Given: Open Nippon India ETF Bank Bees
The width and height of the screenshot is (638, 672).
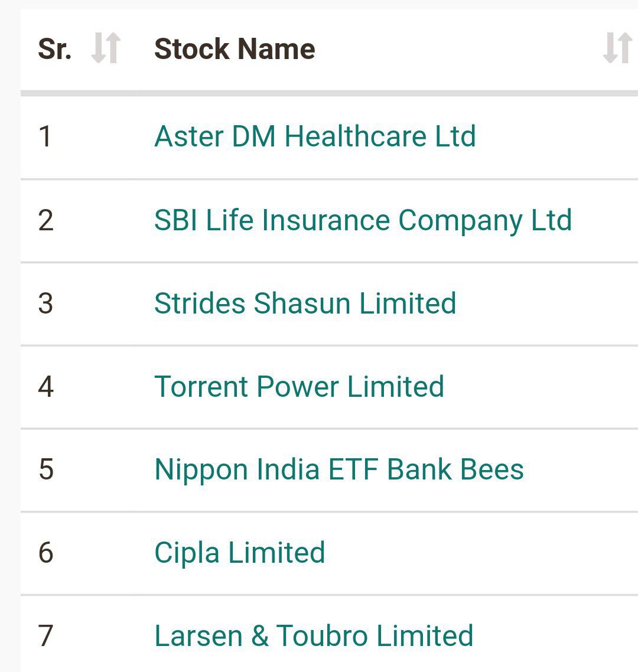Looking at the screenshot, I should pyautogui.click(x=338, y=470).
